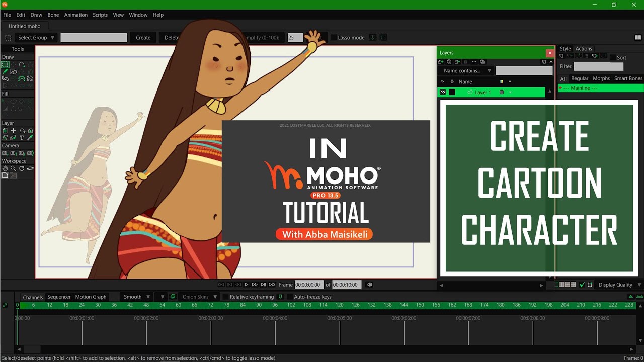644x362 pixels.
Task: Open the Scripts menu
Action: coord(100,15)
